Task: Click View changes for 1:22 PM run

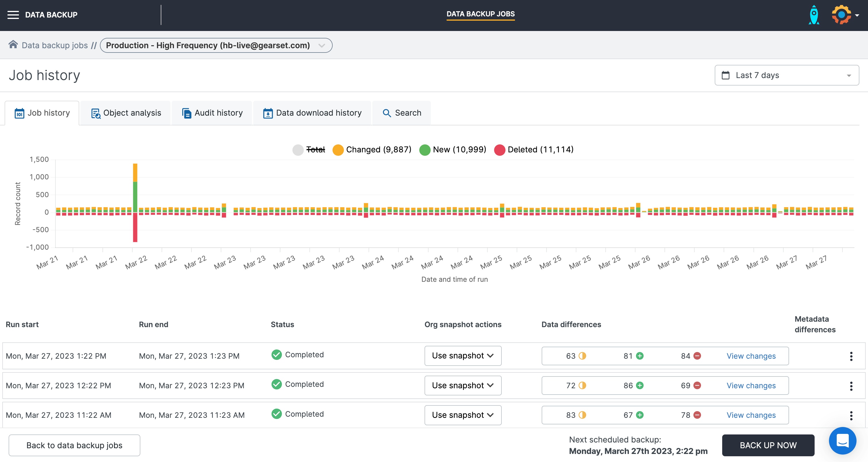Action: click(751, 356)
